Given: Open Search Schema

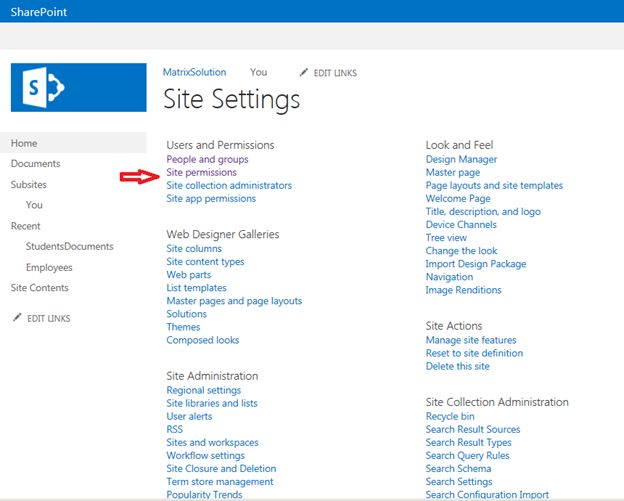Looking at the screenshot, I should pyautogui.click(x=458, y=469).
